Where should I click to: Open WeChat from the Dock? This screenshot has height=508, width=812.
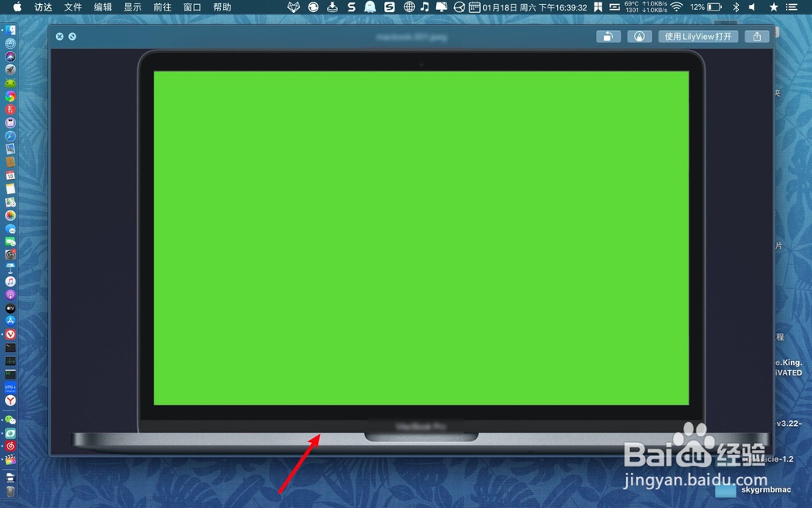click(x=11, y=420)
